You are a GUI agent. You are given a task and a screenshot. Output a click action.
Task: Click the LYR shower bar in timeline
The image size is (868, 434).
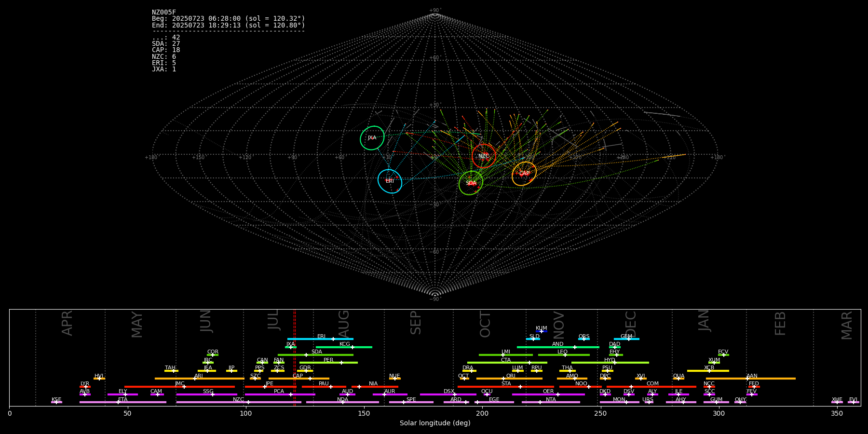pos(85,387)
